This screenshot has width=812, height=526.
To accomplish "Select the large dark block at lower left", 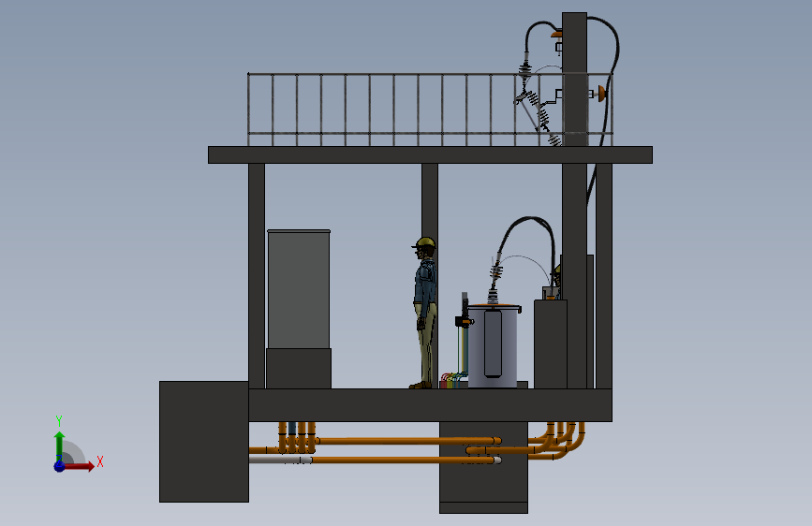I will tap(204, 441).
